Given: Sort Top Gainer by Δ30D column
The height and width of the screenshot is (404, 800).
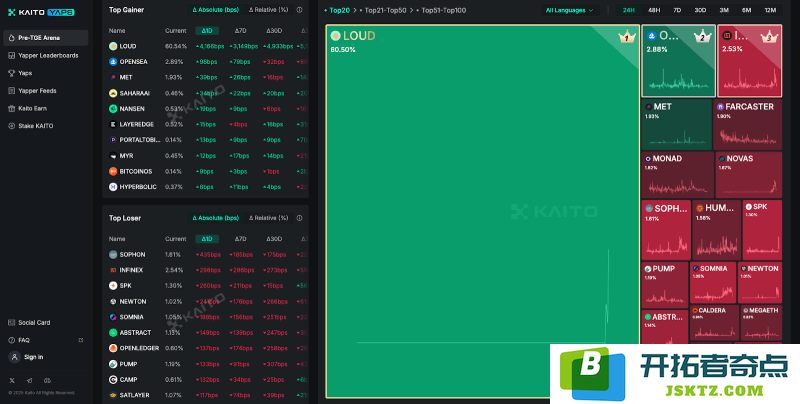Looking at the screenshot, I should coord(274,31).
